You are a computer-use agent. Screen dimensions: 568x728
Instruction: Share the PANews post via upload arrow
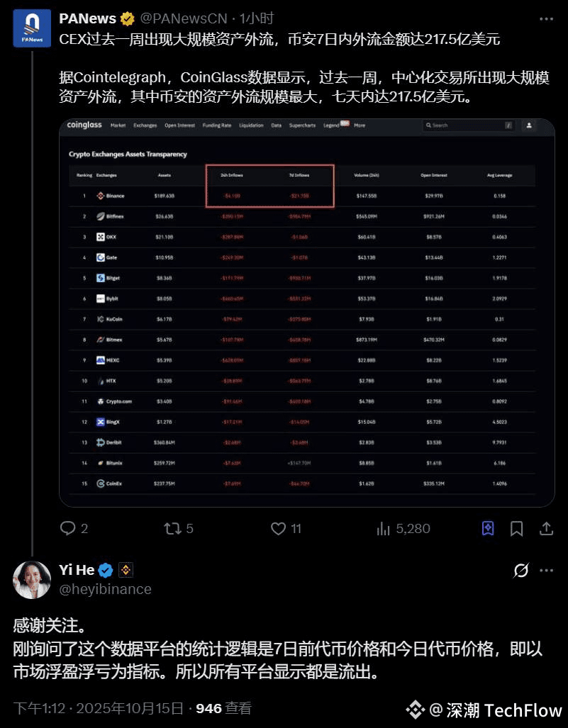[546, 528]
